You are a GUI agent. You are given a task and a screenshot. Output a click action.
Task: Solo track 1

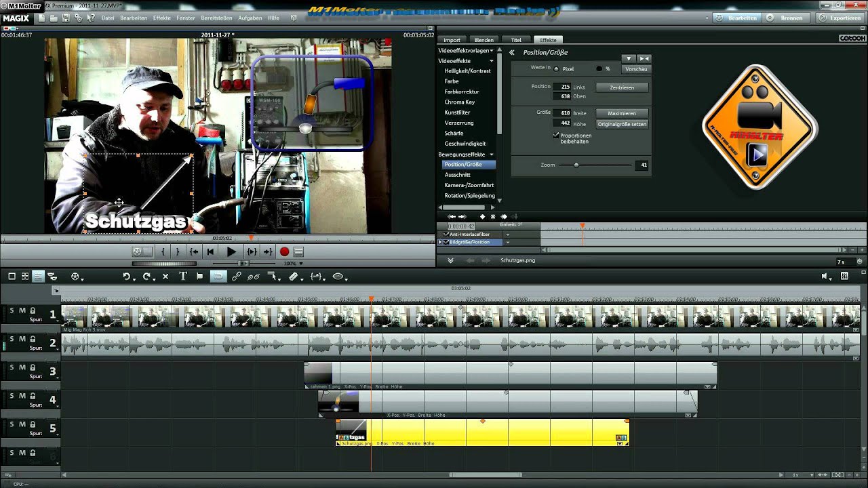(12, 310)
